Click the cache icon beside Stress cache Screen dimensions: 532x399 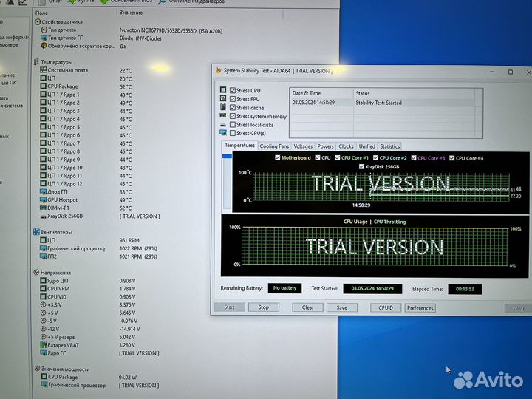[223, 107]
